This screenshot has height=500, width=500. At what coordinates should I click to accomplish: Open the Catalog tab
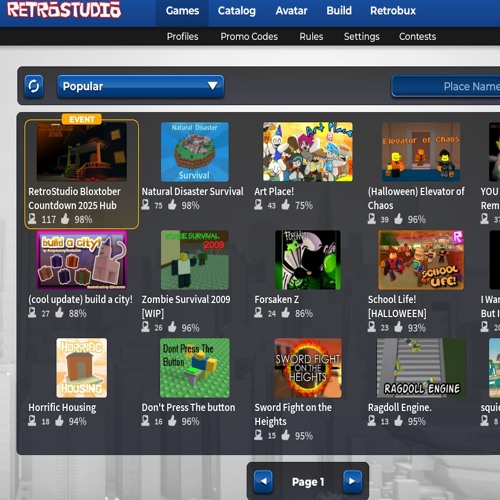pos(237,11)
